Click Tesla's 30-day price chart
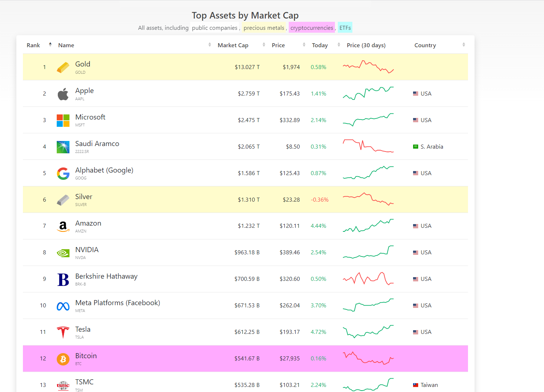 tap(368, 332)
